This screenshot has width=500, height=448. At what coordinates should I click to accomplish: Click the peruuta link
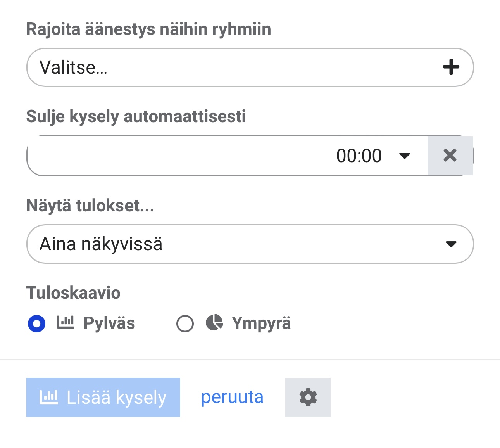coord(232,397)
